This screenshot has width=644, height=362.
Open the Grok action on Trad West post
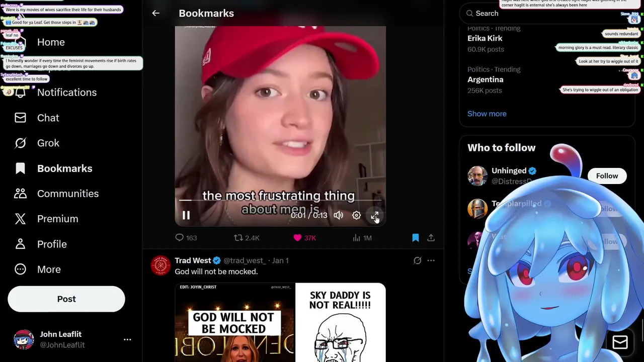(417, 260)
